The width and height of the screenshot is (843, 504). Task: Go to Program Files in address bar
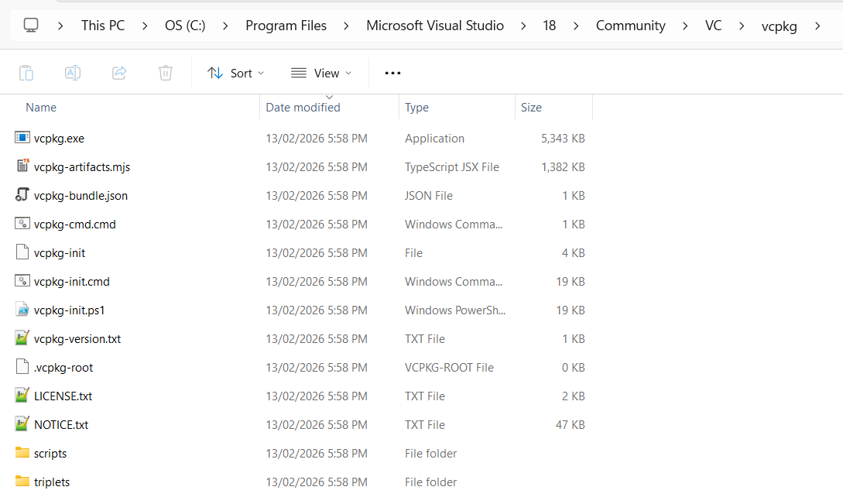pos(286,26)
